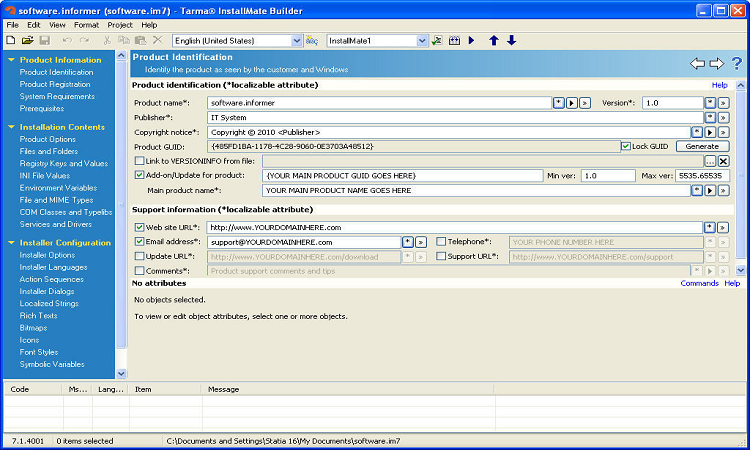The image size is (750, 450).
Task: Click the blue Move Up arrow icon
Action: click(494, 41)
